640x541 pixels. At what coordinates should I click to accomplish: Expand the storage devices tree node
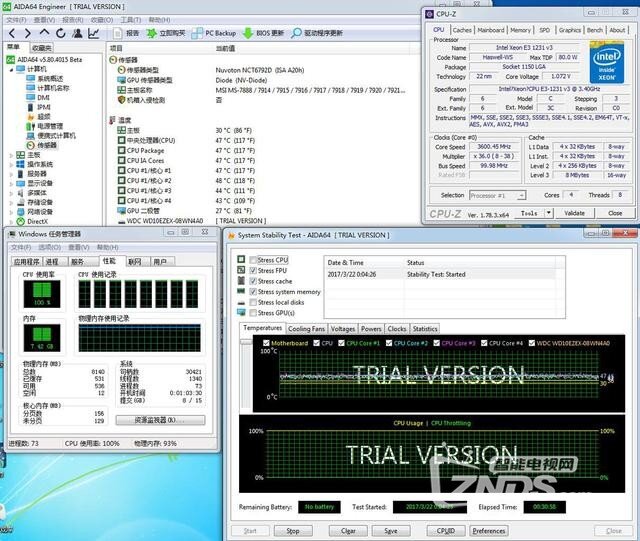11,203
